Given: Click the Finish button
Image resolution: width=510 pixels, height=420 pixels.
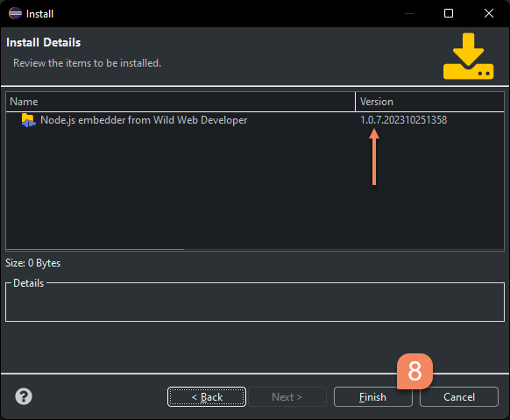Looking at the screenshot, I should pos(372,397).
